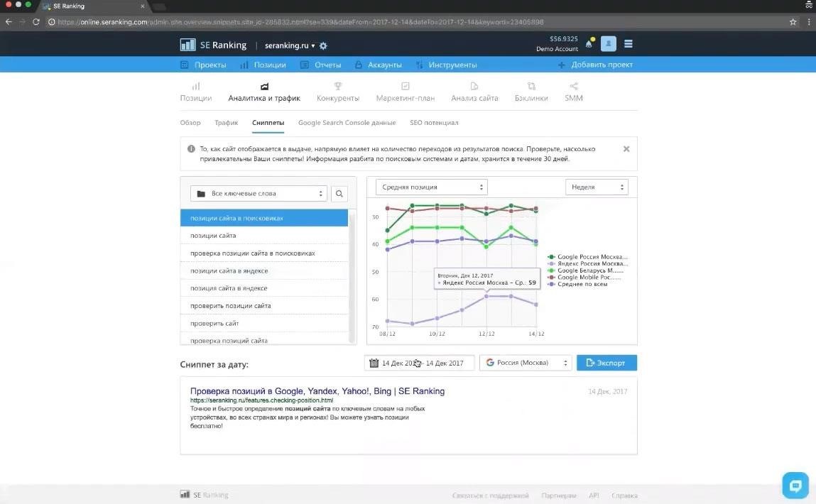This screenshot has width=816, height=504.
Task: Open the snippet title link Проверка позиций
Action: click(317, 391)
